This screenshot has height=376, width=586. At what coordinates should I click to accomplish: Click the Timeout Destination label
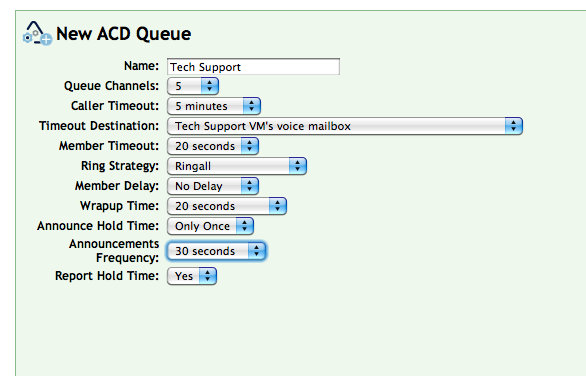99,126
